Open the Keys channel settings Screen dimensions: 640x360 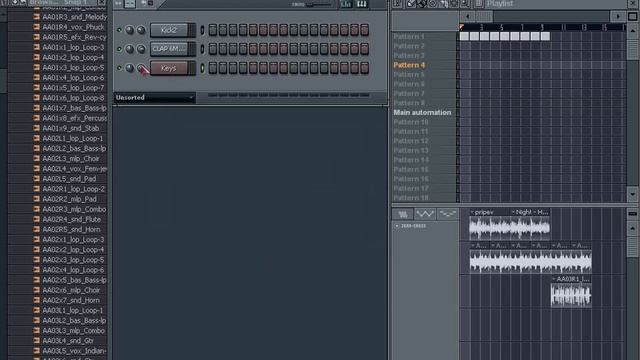pyautogui.click(x=169, y=68)
